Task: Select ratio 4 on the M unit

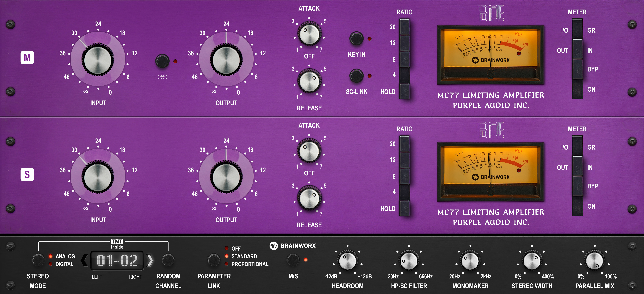Action: pyautogui.click(x=405, y=75)
